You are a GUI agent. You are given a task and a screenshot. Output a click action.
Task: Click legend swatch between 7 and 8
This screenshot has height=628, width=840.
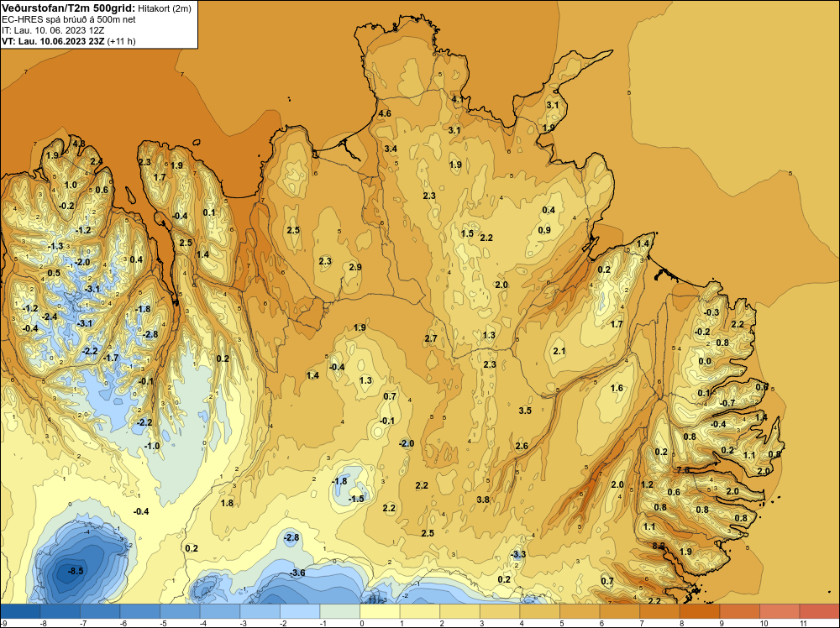pyautogui.click(x=659, y=611)
